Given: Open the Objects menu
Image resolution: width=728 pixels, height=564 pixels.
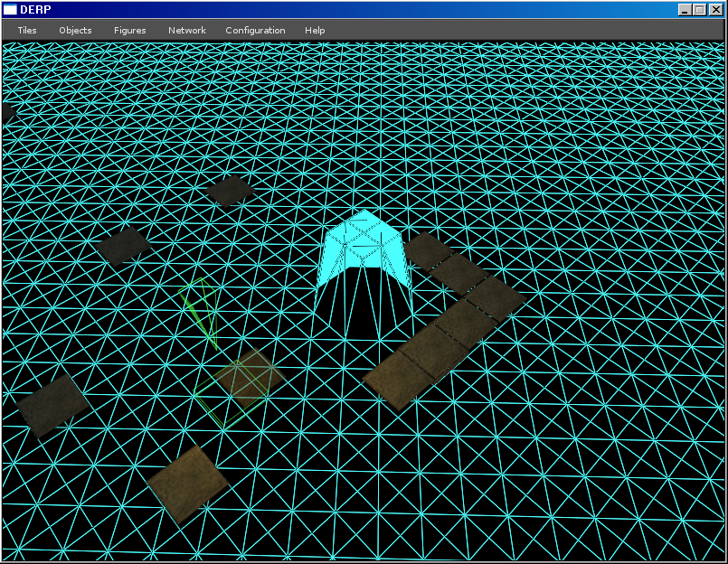Looking at the screenshot, I should click(x=75, y=30).
